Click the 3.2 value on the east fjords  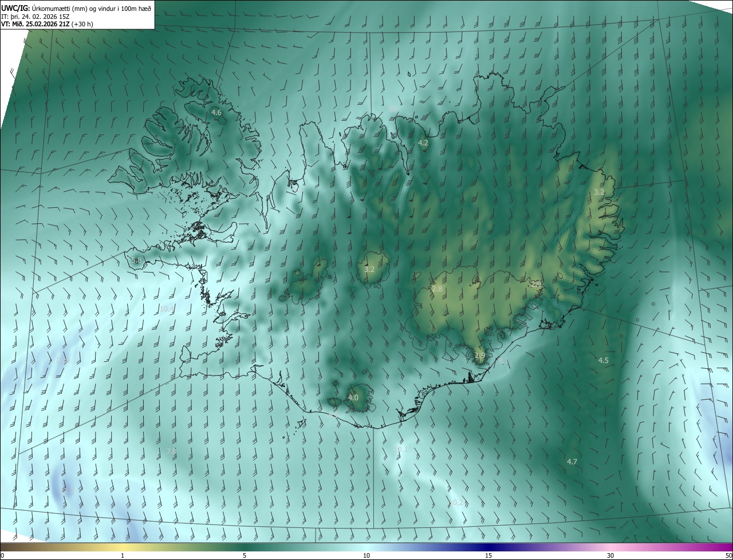(599, 192)
